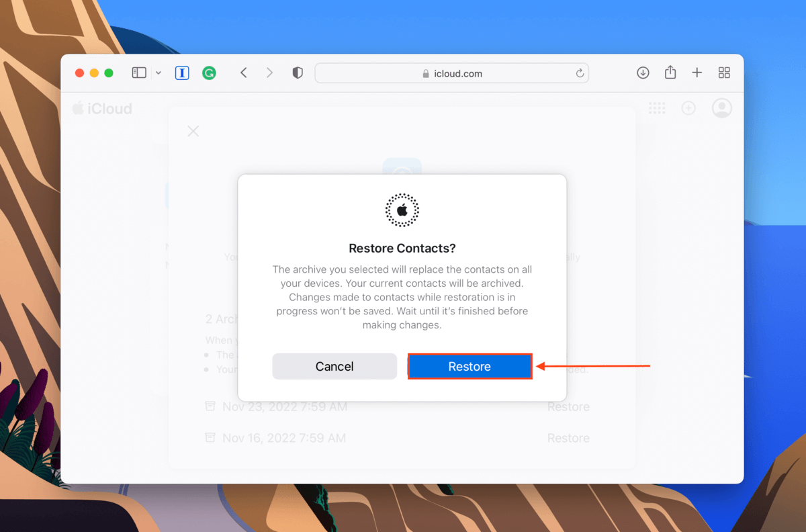This screenshot has height=532, width=806.
Task: Click the Restore Contacts? heading
Action: click(x=402, y=249)
